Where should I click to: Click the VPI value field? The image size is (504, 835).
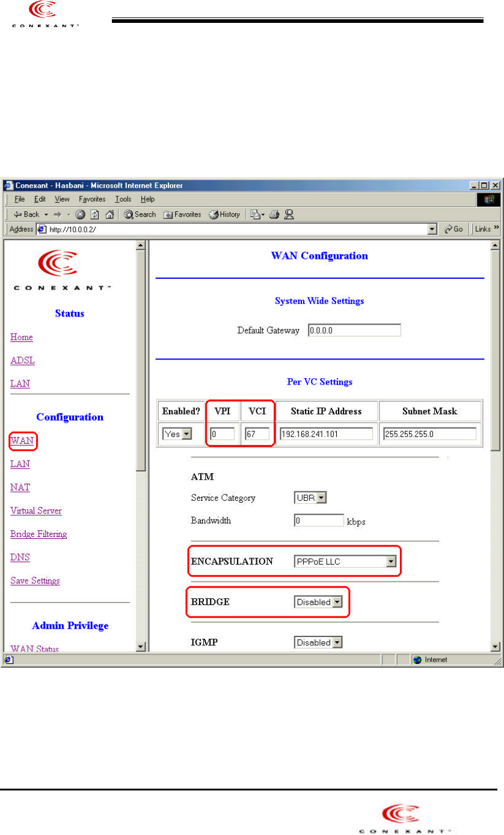click(x=222, y=434)
